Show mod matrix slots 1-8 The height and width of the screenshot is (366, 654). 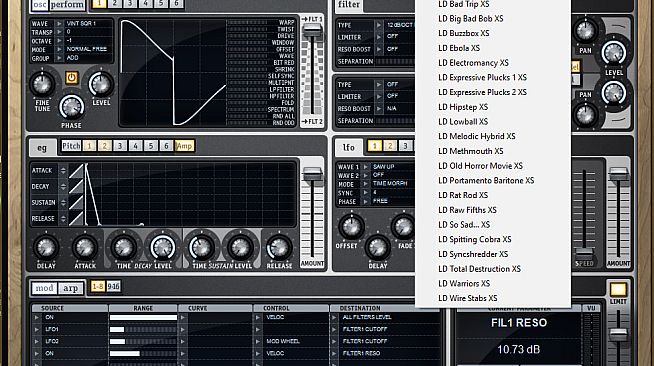click(x=98, y=287)
